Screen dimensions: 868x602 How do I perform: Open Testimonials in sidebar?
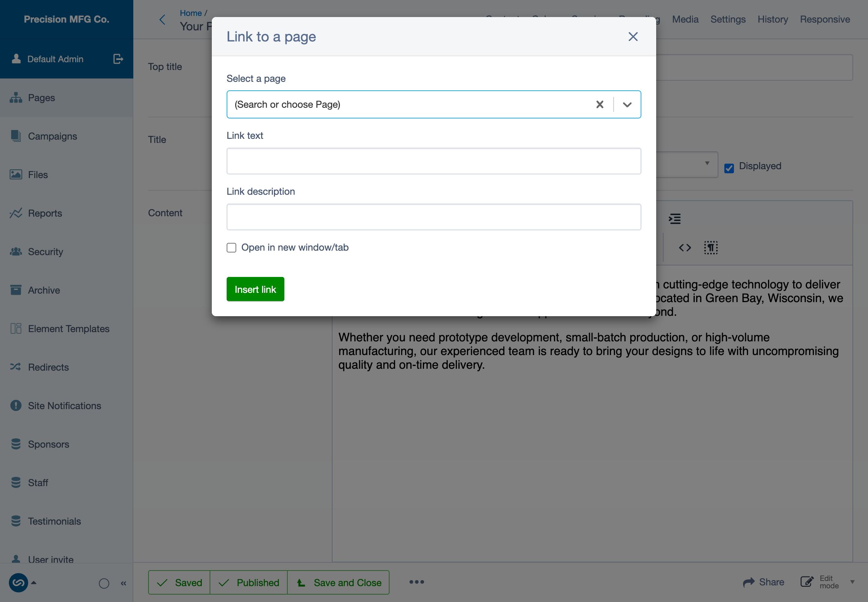[66, 521]
